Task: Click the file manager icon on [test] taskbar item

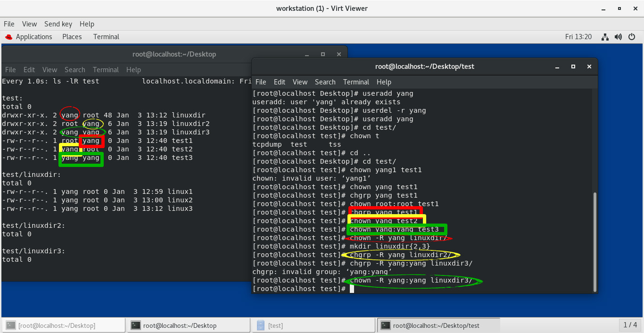Action: pos(261,325)
